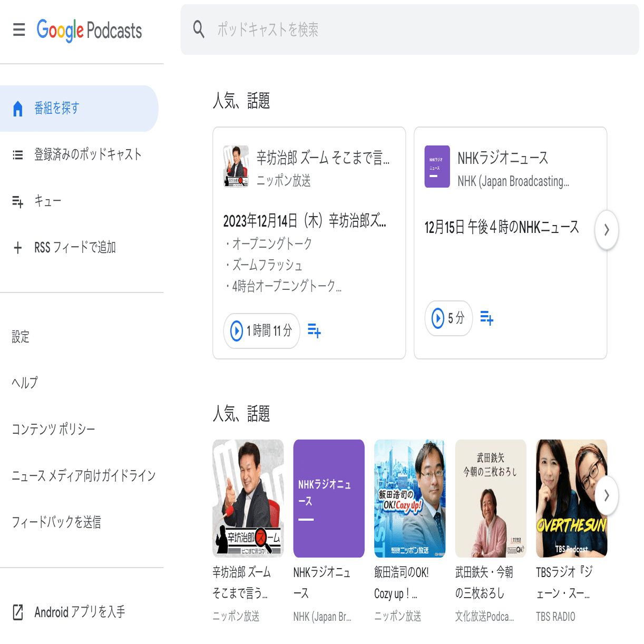Viewport: 644px width, 644px height.
Task: Show next podcasts in the bottom carousel
Action: [607, 495]
